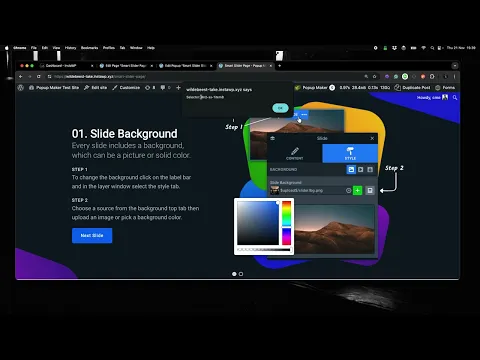Click the Slide Background image path field
The width and height of the screenshot is (480, 360).
tap(311, 190)
